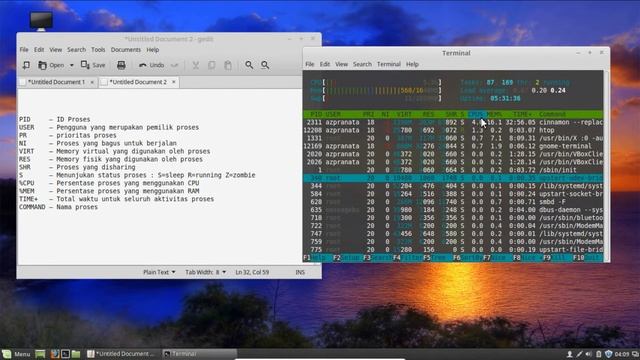Select the Untitled Document 2 tab

139,82
